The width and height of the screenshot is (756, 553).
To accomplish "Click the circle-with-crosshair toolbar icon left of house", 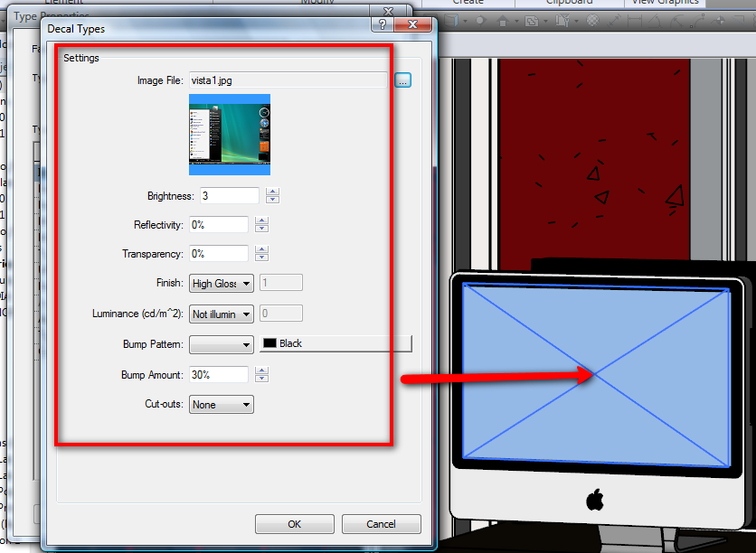I will 481,21.
